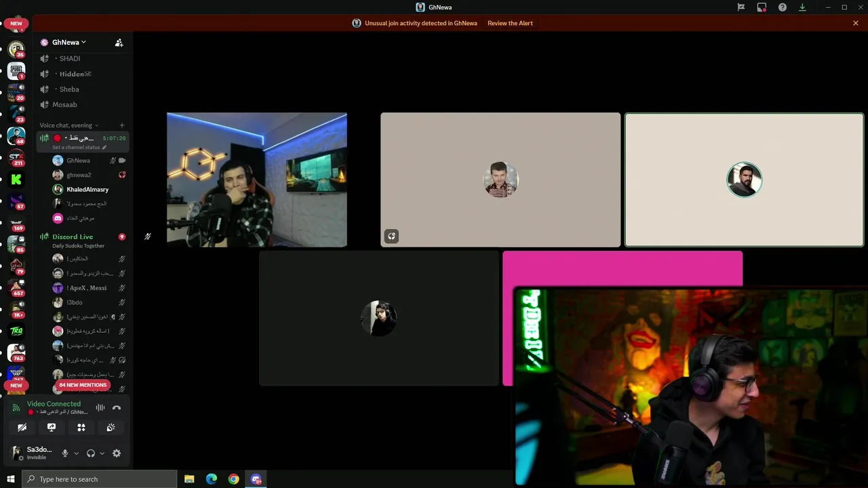Click muted microphone icon left of GhNewa video

(x=147, y=237)
